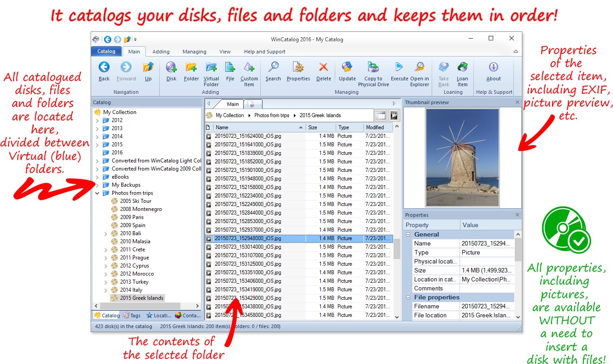Open the second document tab icon

(252, 104)
